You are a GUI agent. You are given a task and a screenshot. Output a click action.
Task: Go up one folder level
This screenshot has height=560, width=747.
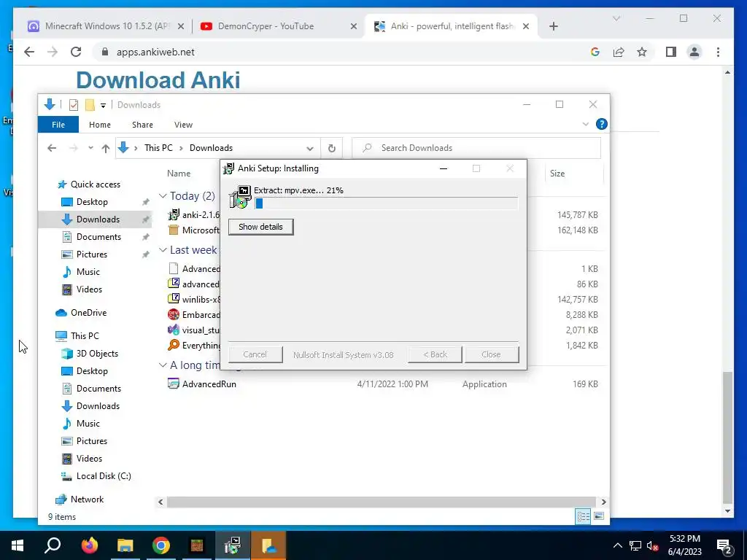tap(106, 148)
